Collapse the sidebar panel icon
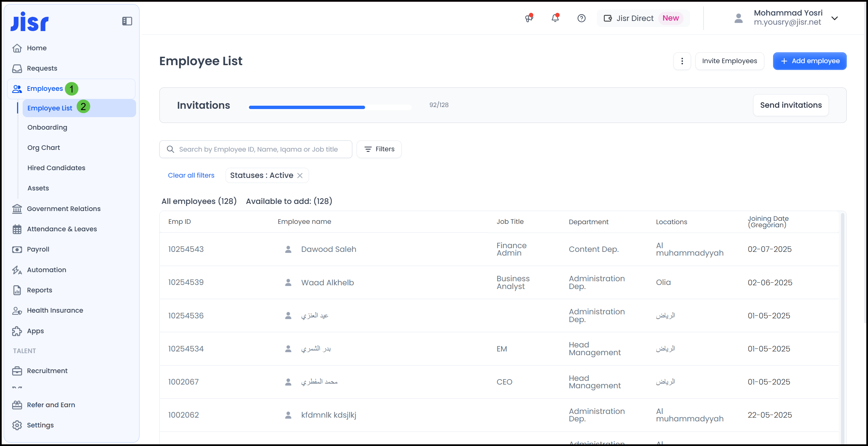 pos(127,21)
